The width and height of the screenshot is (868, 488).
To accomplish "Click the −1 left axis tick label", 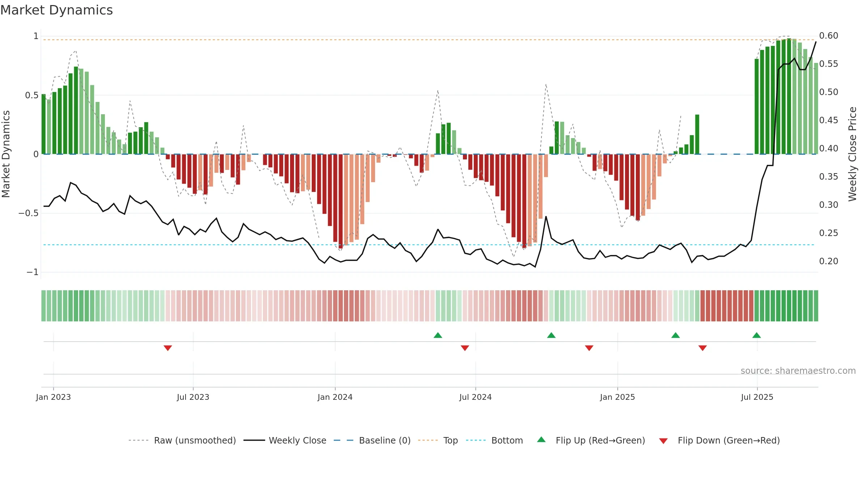I will tap(33, 272).
